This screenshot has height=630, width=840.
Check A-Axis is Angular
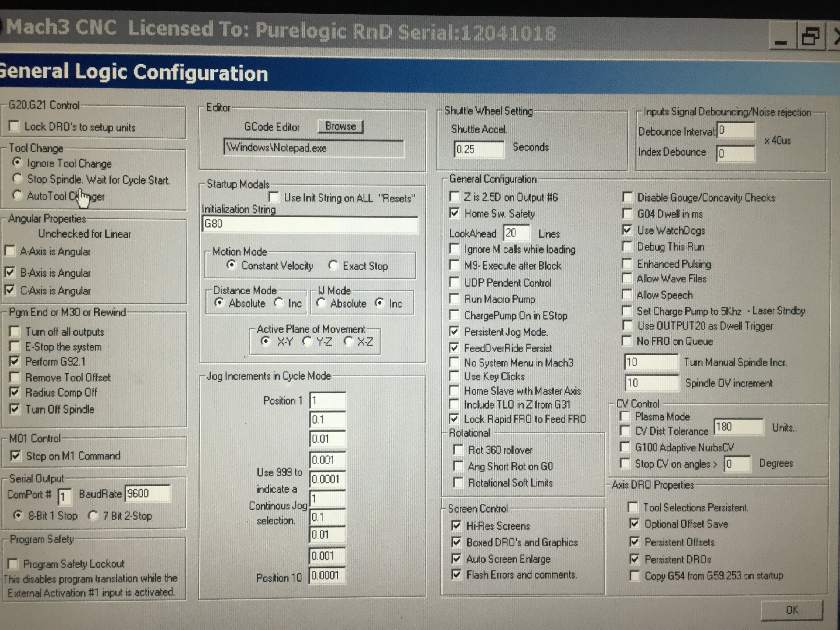tap(10, 251)
